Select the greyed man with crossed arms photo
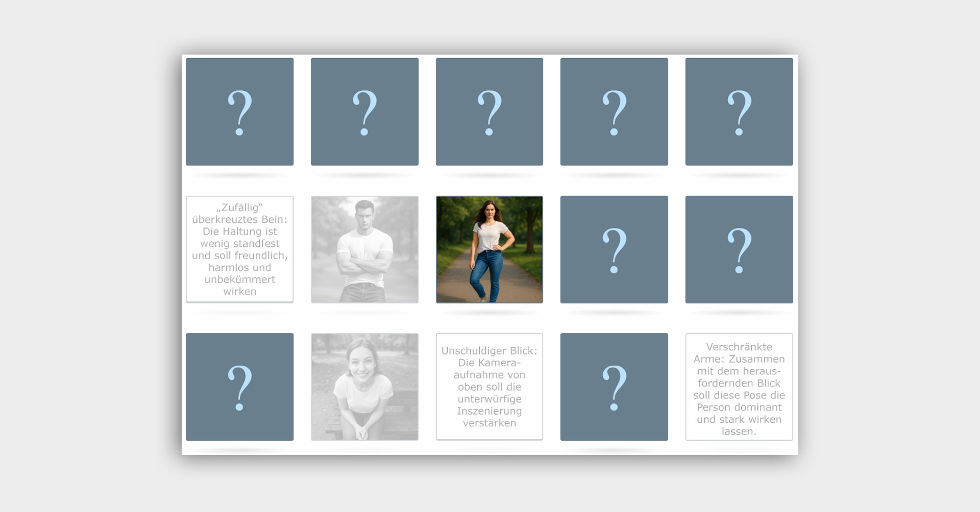The height and width of the screenshot is (512, 980). (364, 249)
